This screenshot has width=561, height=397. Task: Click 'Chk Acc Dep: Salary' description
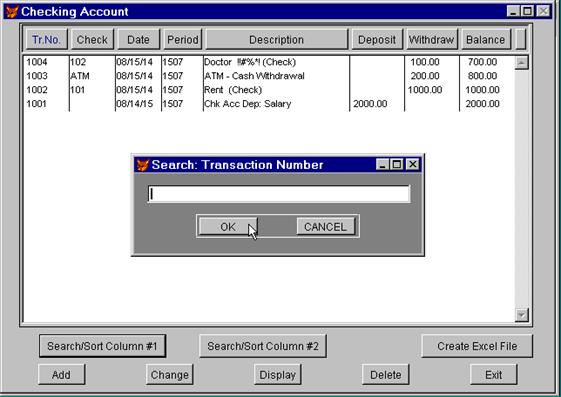[x=248, y=104]
